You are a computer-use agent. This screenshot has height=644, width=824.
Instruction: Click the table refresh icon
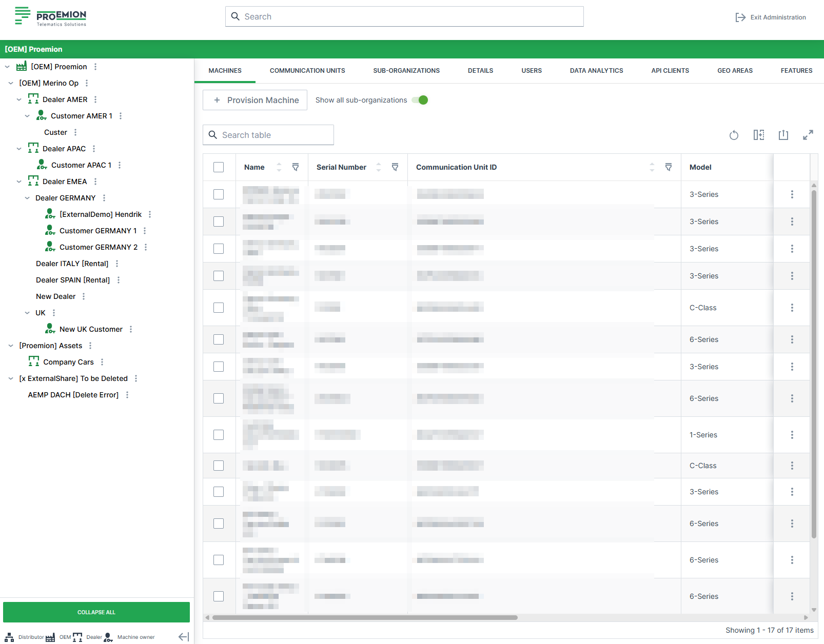[734, 135]
